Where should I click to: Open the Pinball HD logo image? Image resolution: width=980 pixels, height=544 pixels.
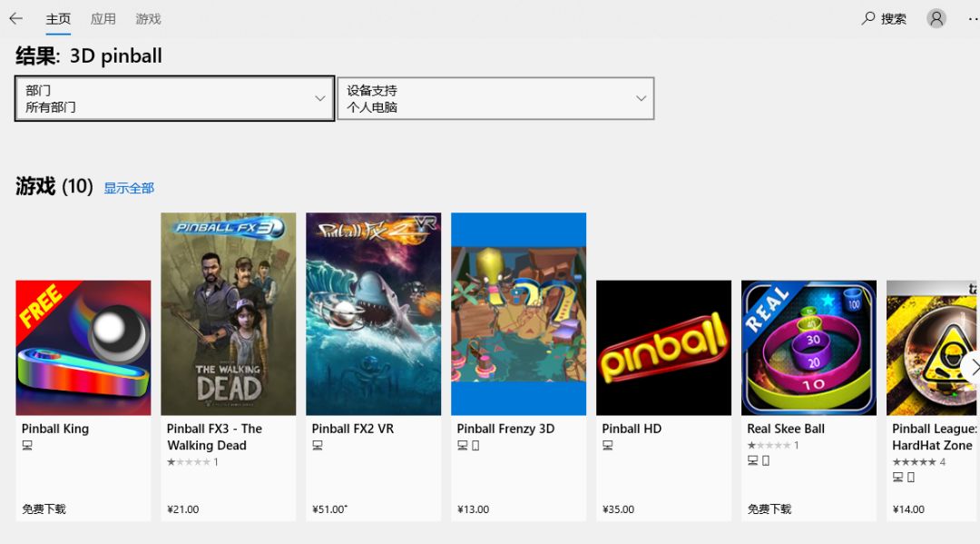tap(663, 348)
